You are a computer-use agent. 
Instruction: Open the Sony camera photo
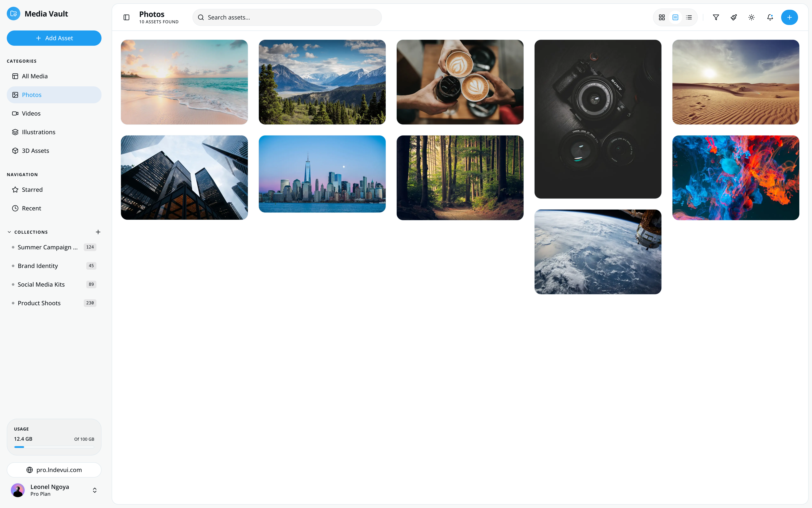598,119
